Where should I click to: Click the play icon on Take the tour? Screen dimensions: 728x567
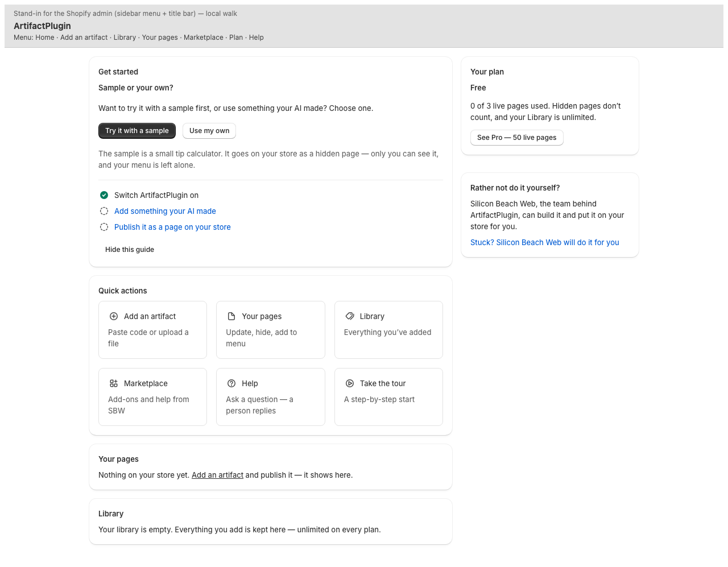[x=350, y=383]
